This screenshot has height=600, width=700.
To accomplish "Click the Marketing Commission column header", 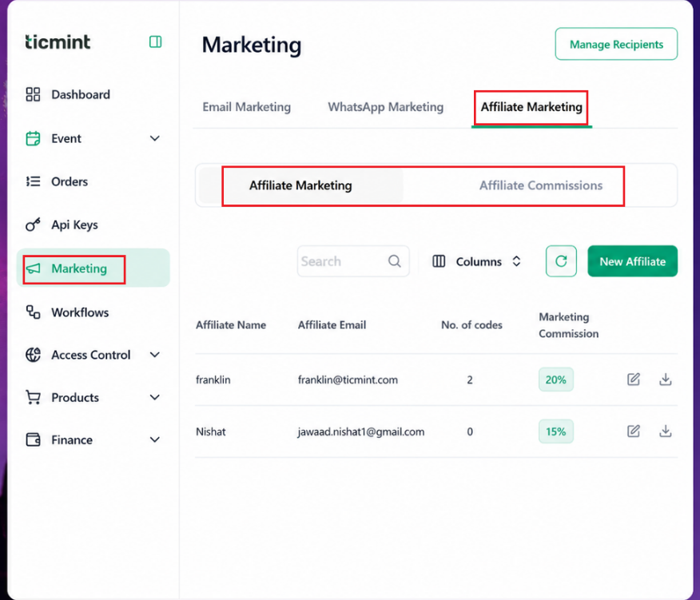I will pos(568,325).
